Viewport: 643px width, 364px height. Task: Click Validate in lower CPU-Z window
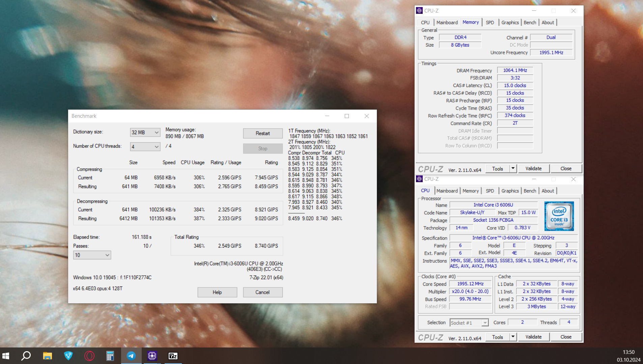pyautogui.click(x=533, y=337)
